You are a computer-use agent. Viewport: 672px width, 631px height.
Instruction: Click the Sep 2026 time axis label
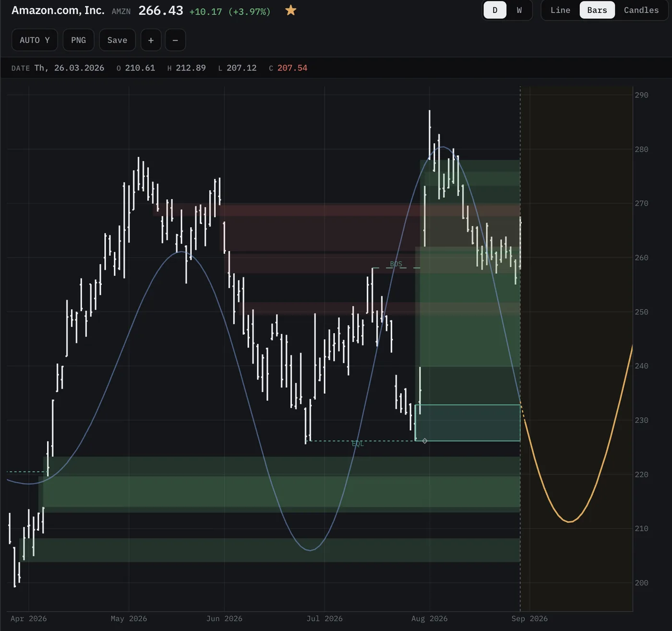click(x=529, y=619)
